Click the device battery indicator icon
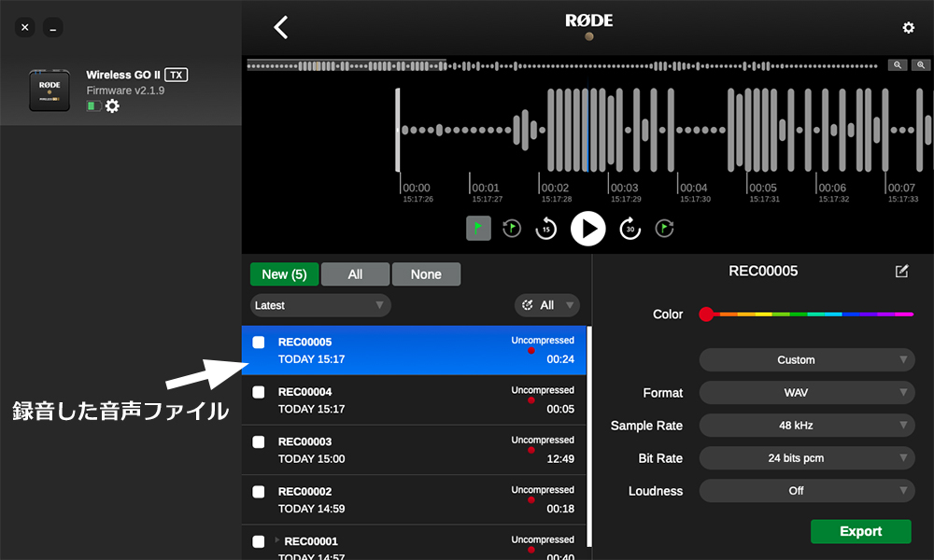 coord(93,105)
